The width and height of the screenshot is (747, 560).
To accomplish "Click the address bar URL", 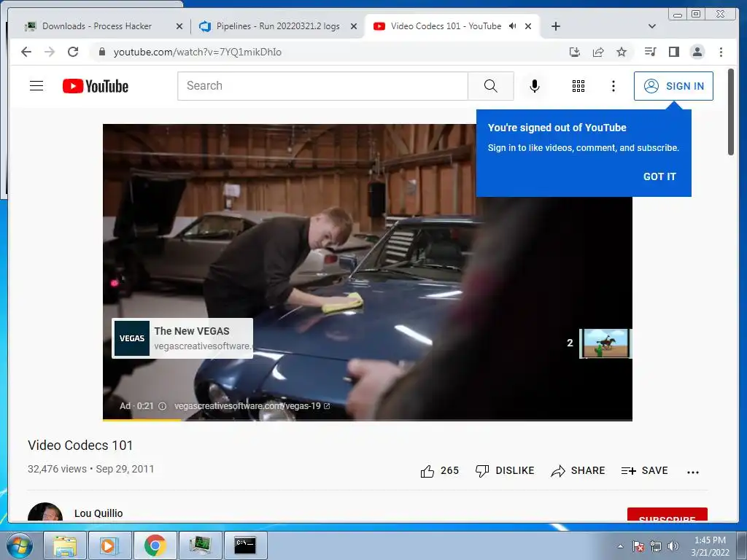I will coord(197,52).
